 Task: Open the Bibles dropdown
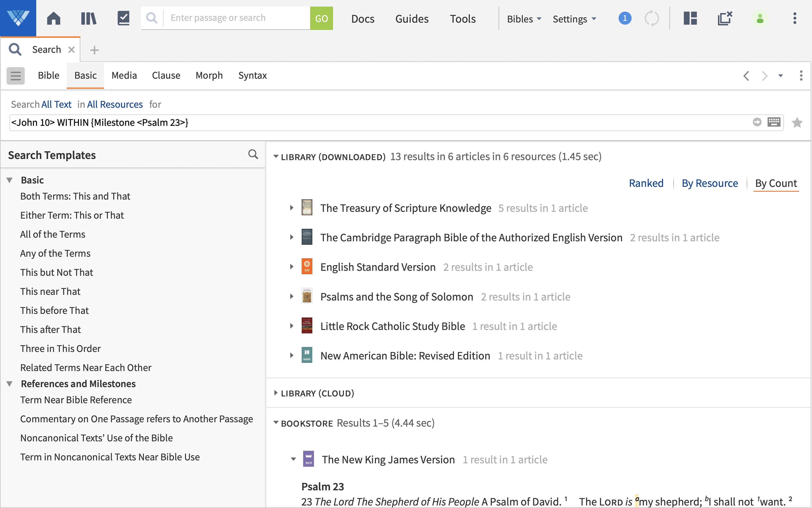[524, 19]
